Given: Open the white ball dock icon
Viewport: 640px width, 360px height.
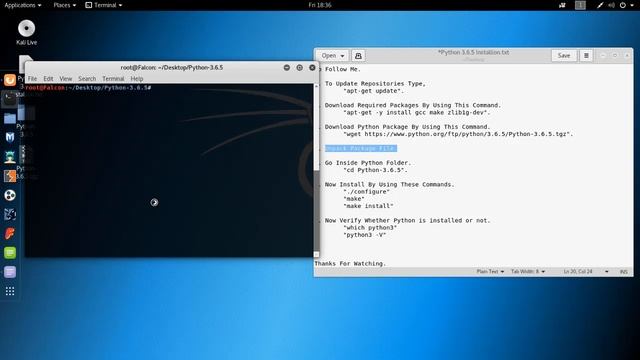Looking at the screenshot, I should [x=10, y=195].
